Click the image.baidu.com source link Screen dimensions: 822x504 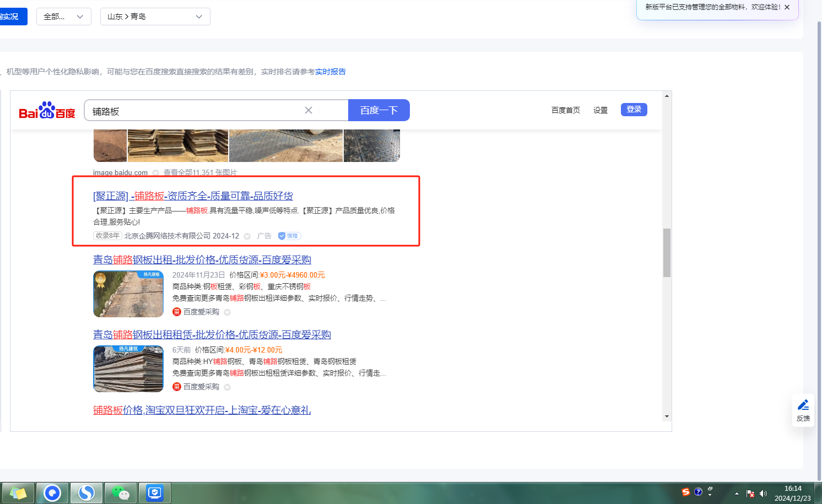(x=120, y=173)
